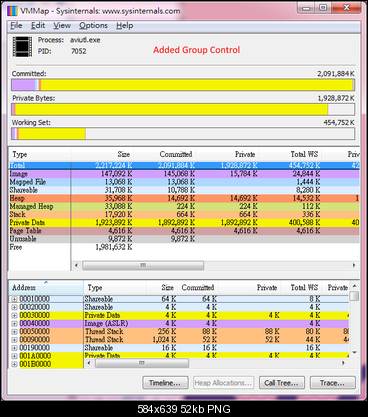The width and height of the screenshot is (368, 417).
Task: Expand address 00040000 row
Action: point(14,324)
